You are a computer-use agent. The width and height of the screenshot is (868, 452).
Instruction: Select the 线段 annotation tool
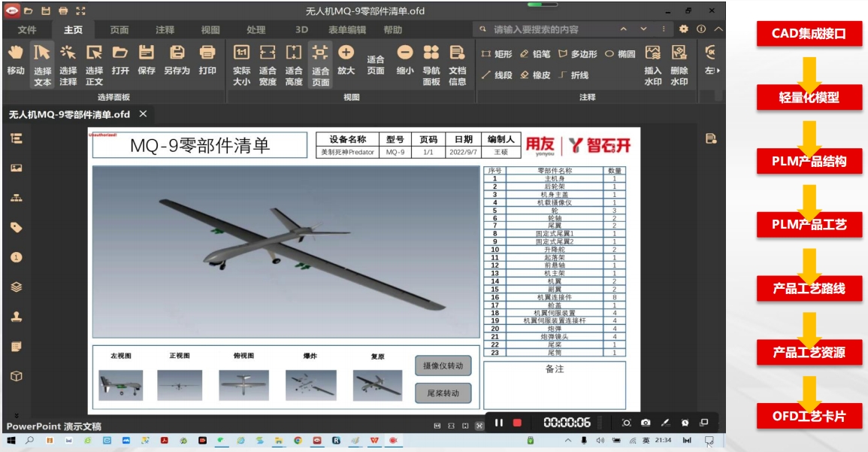pos(497,74)
